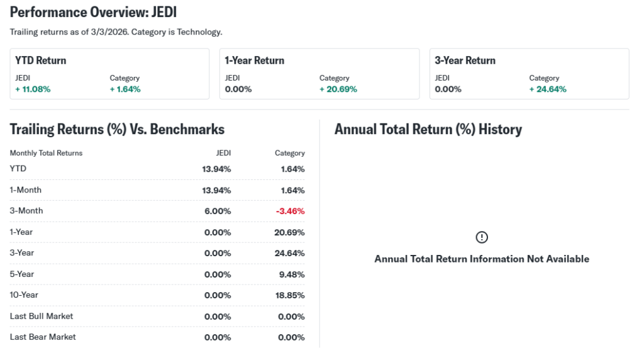Click the 6.00% JEDI 3-Month value
Screen dimensions: 644x355
pyautogui.click(x=218, y=211)
